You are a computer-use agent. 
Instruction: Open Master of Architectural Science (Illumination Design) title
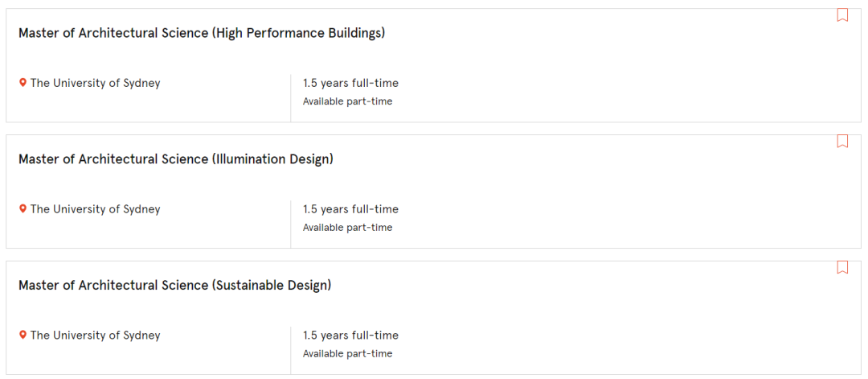click(x=176, y=159)
